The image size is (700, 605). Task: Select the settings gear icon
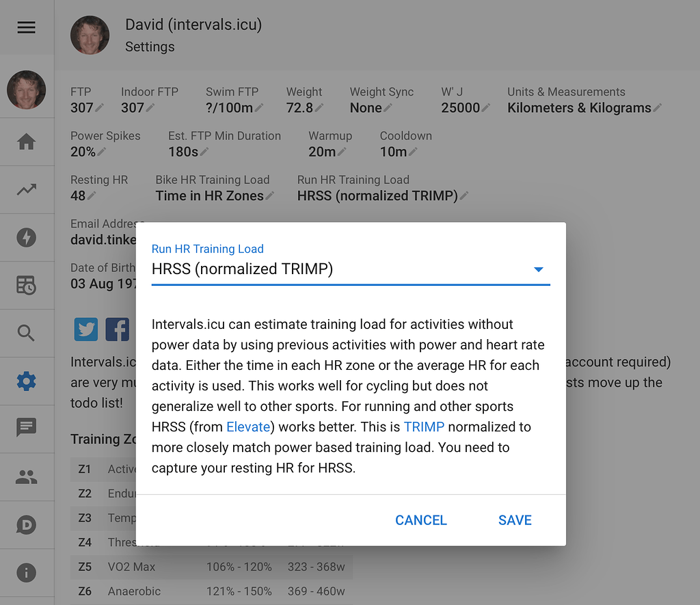point(26,381)
